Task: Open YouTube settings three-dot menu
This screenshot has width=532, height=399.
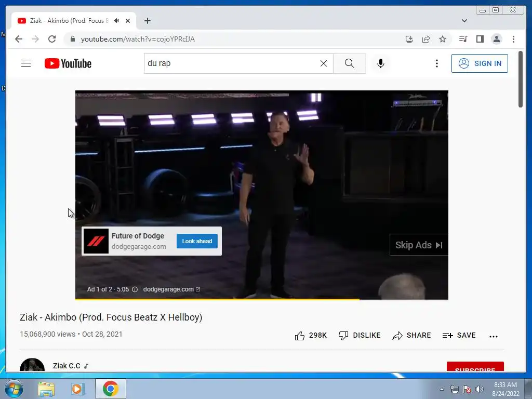Action: 436,63
